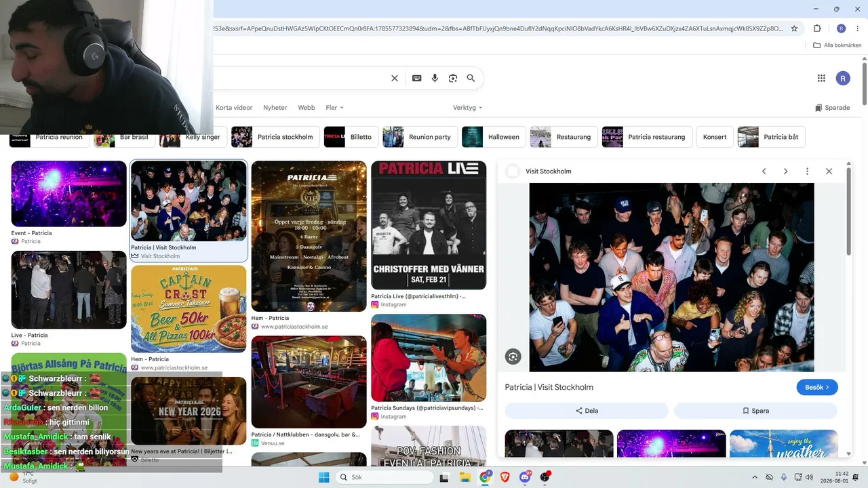
Task: Filter results by Konsert chip
Action: [x=715, y=137]
